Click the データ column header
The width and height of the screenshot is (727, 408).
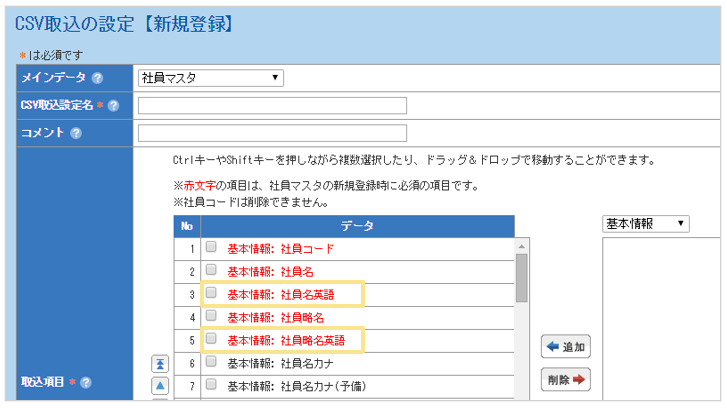pos(356,226)
